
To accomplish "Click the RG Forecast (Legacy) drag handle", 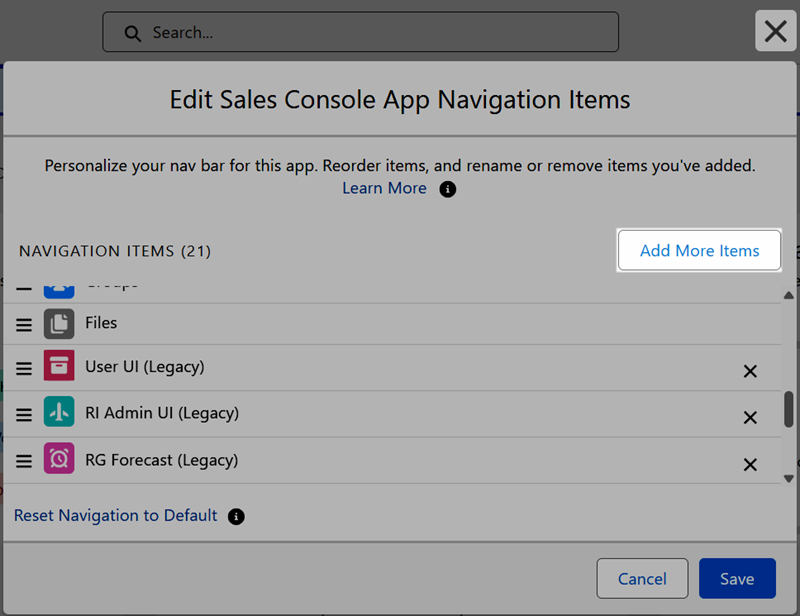I will 23,461.
